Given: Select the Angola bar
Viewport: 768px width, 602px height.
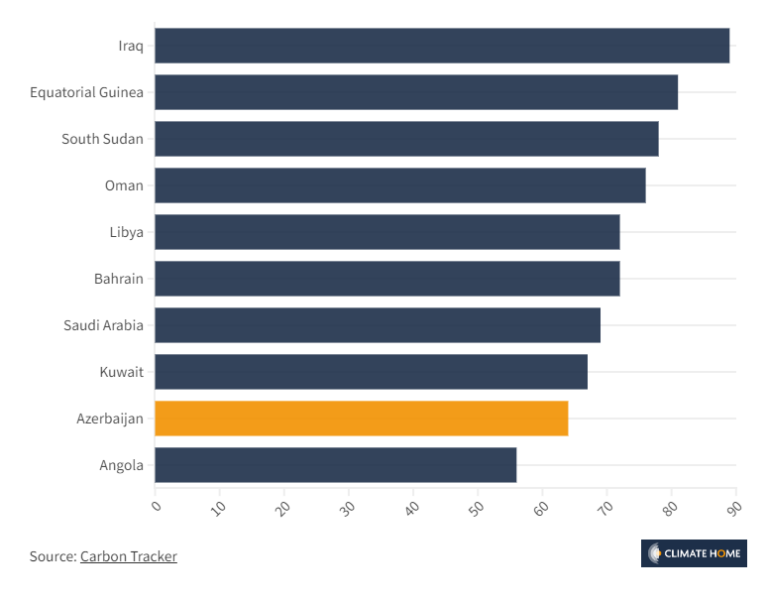Looking at the screenshot, I should point(336,465).
